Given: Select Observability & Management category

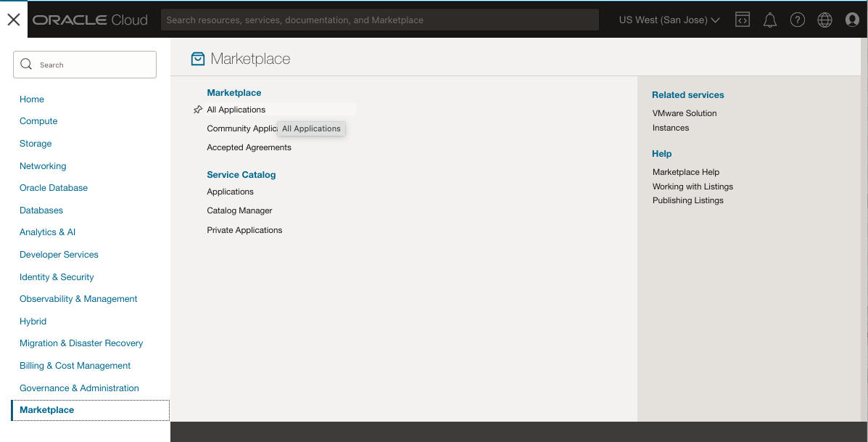Looking at the screenshot, I should (78, 299).
